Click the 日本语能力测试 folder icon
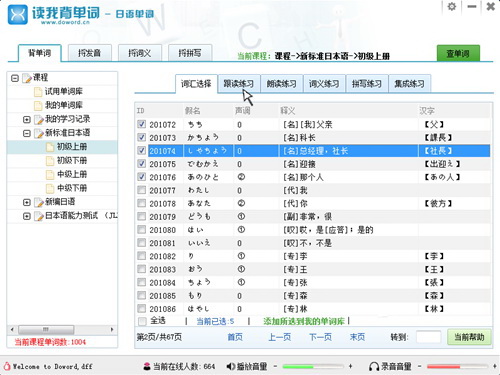 point(39,216)
